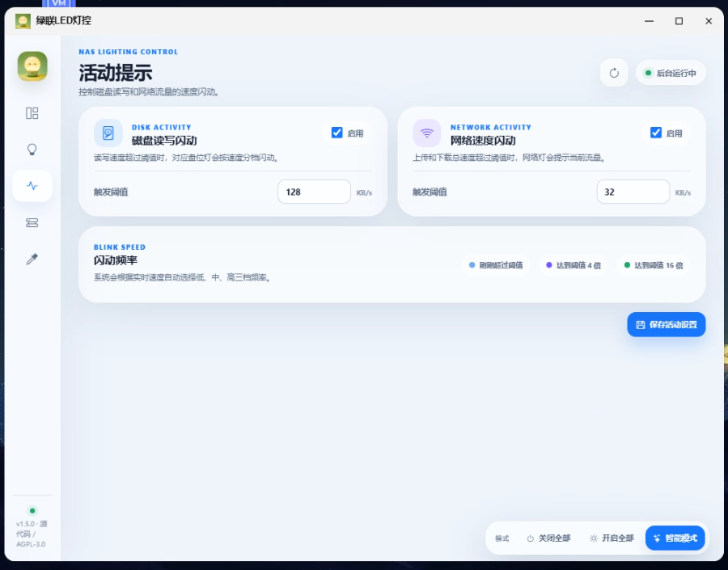Image resolution: width=728 pixels, height=570 pixels.
Task: Click the 达到阈值 4 倍 purple legend chip
Action: 574,265
